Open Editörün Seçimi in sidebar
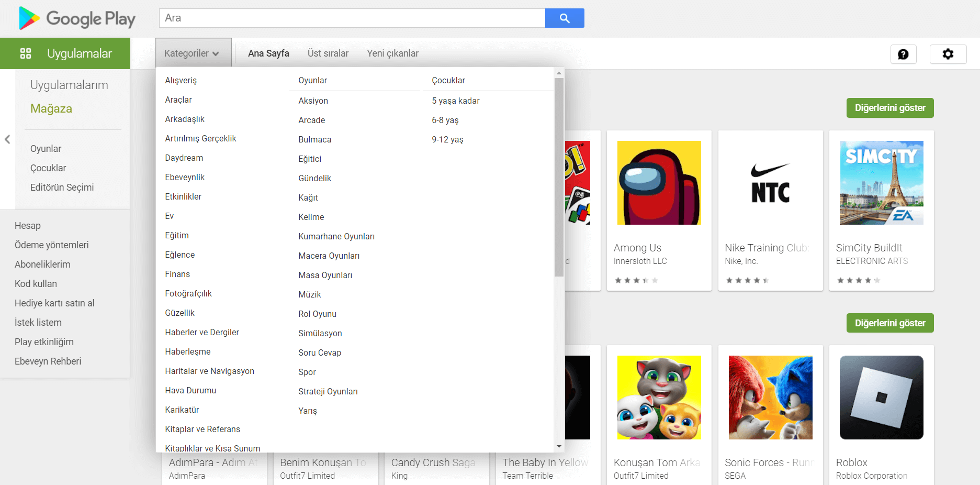The image size is (980, 485). coord(62,188)
